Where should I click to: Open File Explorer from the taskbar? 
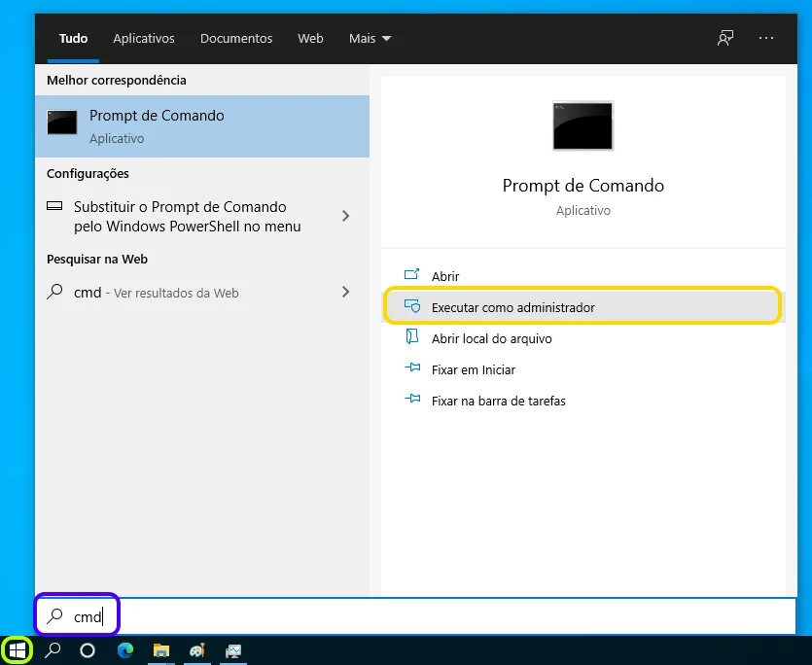pyautogui.click(x=161, y=650)
